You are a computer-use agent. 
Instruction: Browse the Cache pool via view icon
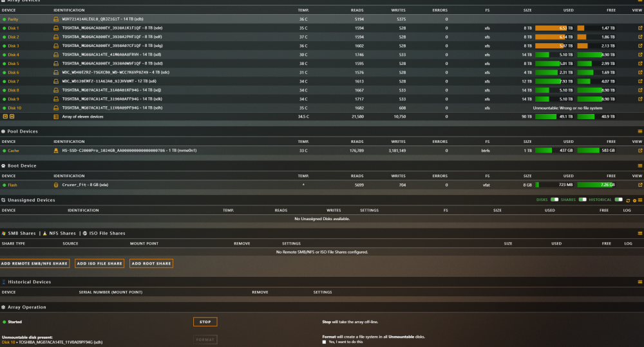point(640,151)
